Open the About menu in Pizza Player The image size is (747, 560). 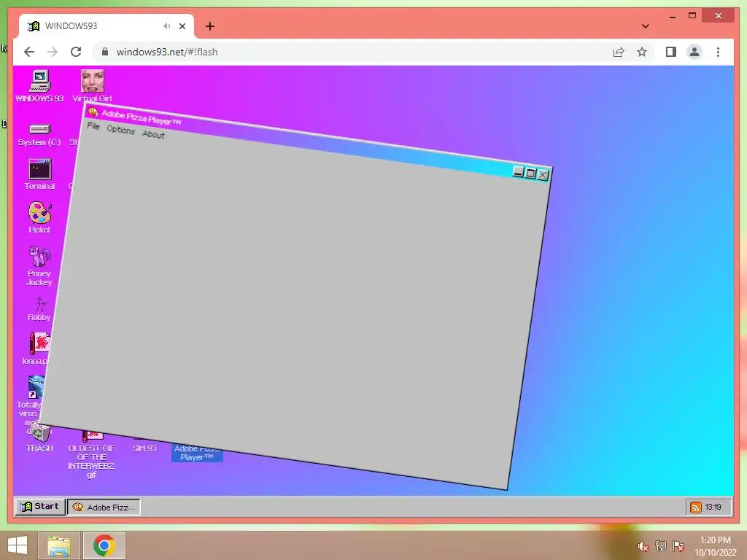153,135
